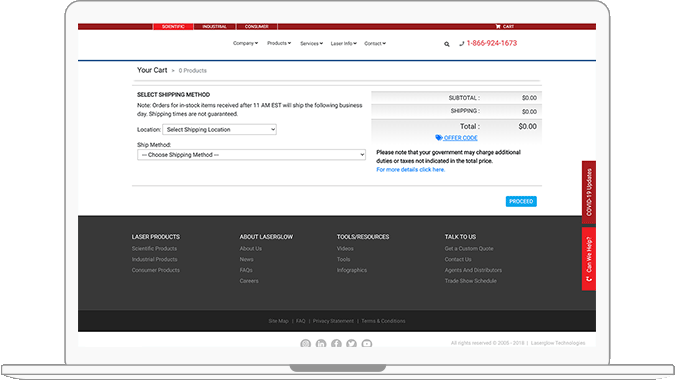
Task: Click the Your Cart breadcrumb heading
Action: 152,70
